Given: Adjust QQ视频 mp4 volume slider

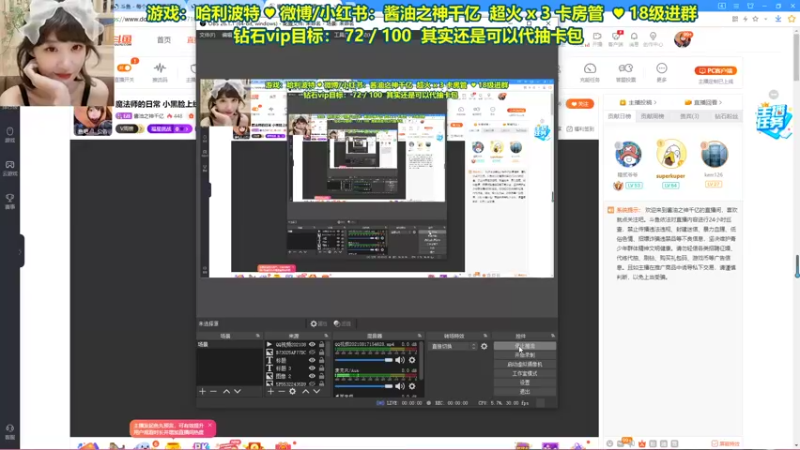Looking at the screenshot, I should (x=364, y=360).
